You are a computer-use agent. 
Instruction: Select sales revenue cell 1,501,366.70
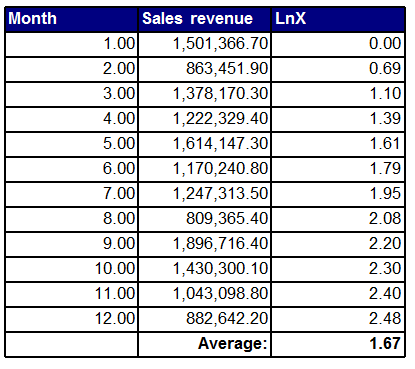pyautogui.click(x=205, y=44)
